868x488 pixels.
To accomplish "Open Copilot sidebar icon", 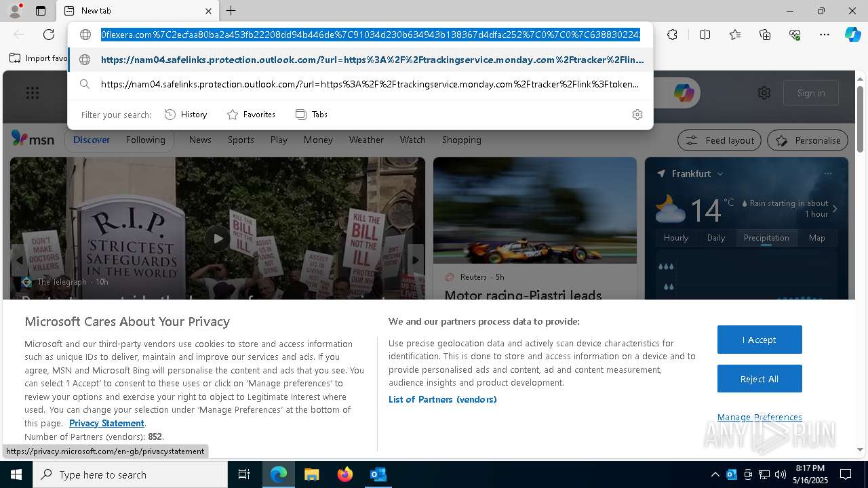I will point(852,35).
